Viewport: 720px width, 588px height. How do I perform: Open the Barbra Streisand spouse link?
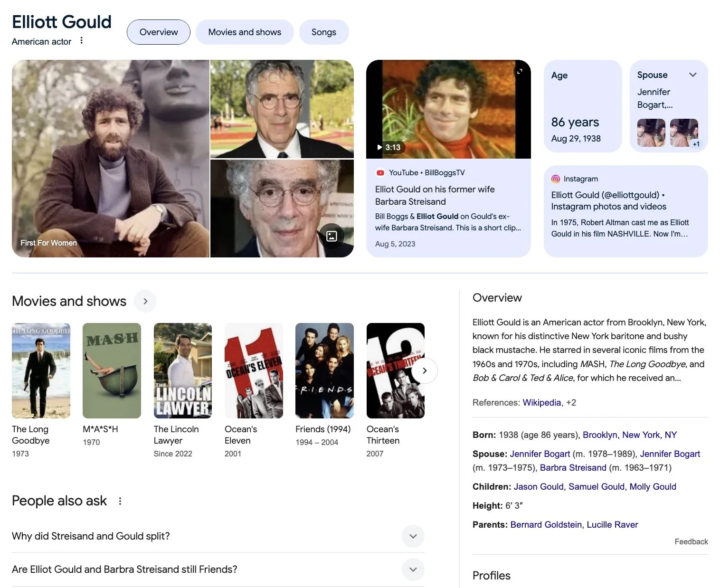click(x=573, y=468)
